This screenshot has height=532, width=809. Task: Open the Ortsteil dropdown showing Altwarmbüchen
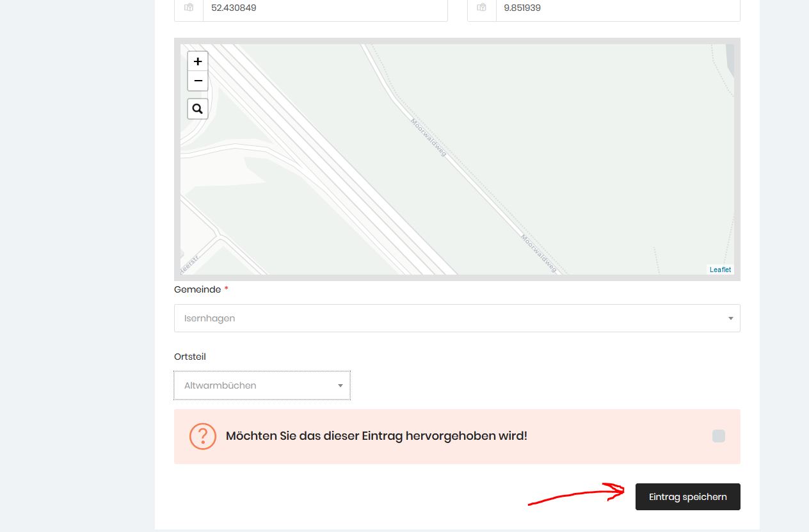(262, 385)
